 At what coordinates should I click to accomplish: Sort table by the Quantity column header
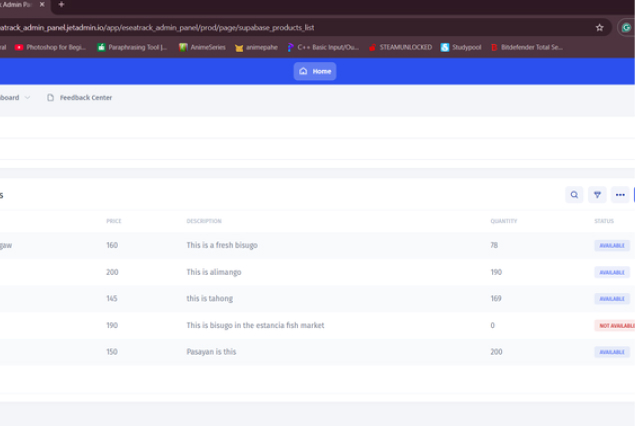pos(503,221)
